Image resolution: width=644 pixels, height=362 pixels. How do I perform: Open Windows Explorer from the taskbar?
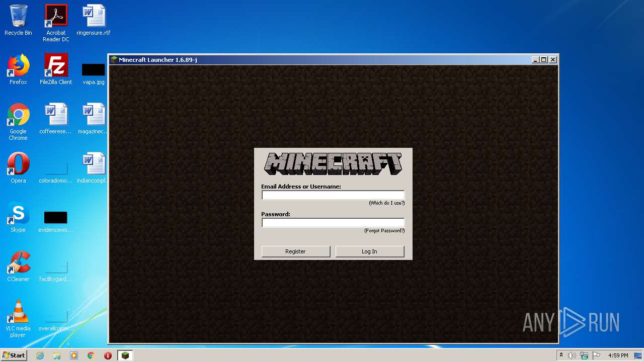pos(57,355)
